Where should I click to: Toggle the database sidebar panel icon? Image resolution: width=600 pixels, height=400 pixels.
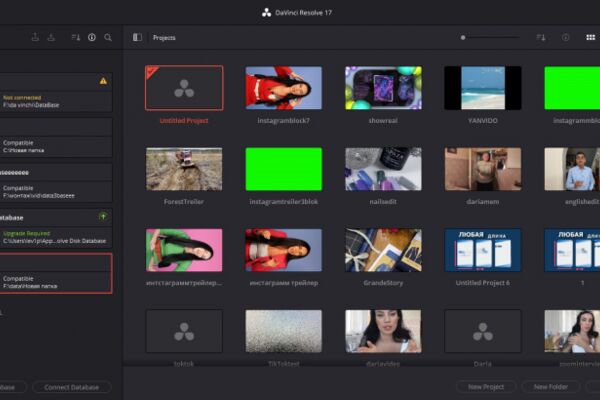(x=137, y=37)
